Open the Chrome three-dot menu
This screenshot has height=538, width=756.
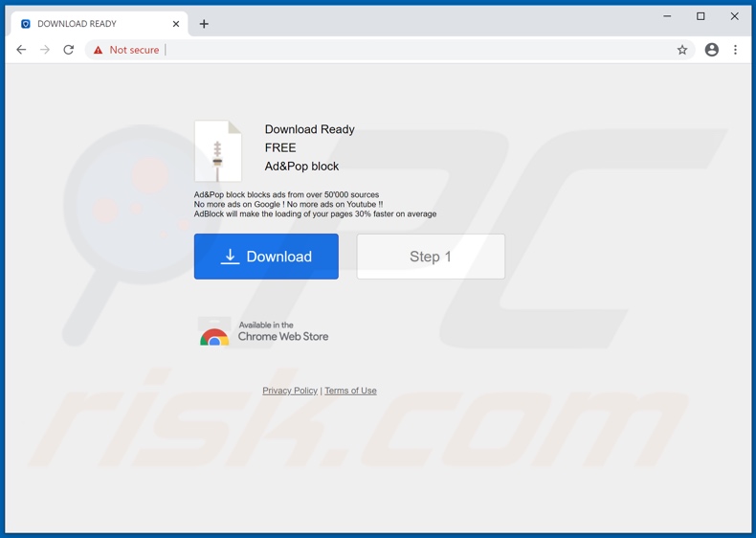[x=735, y=50]
